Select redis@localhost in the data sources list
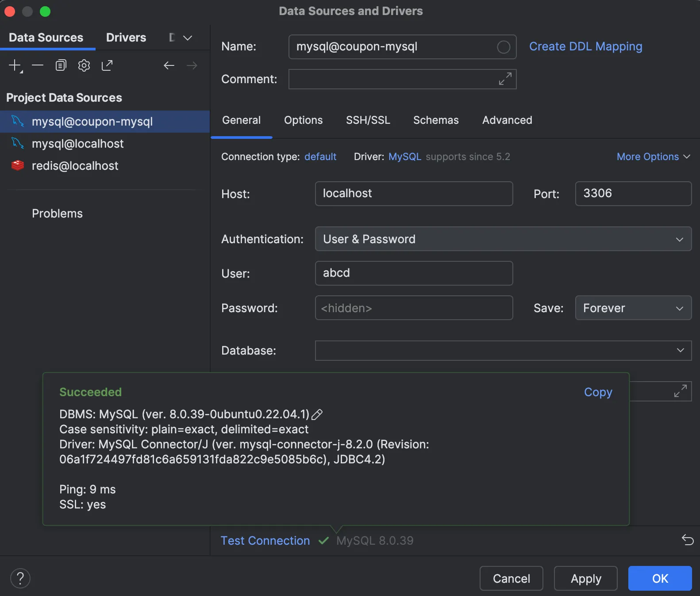The height and width of the screenshot is (596, 700). [x=75, y=166]
